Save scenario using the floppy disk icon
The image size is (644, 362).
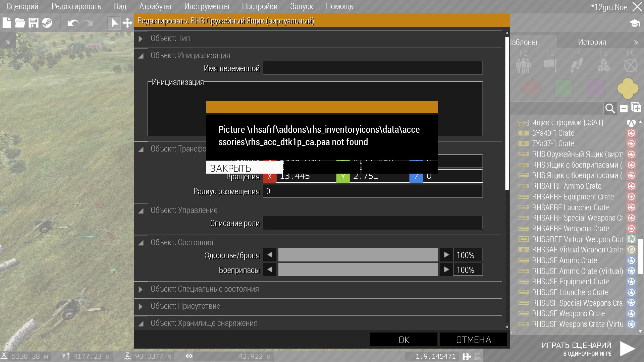click(34, 23)
